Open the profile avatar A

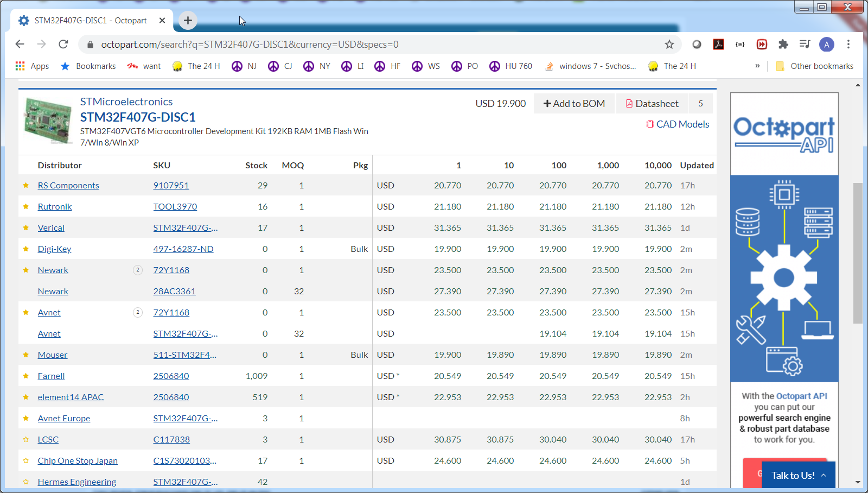click(827, 45)
